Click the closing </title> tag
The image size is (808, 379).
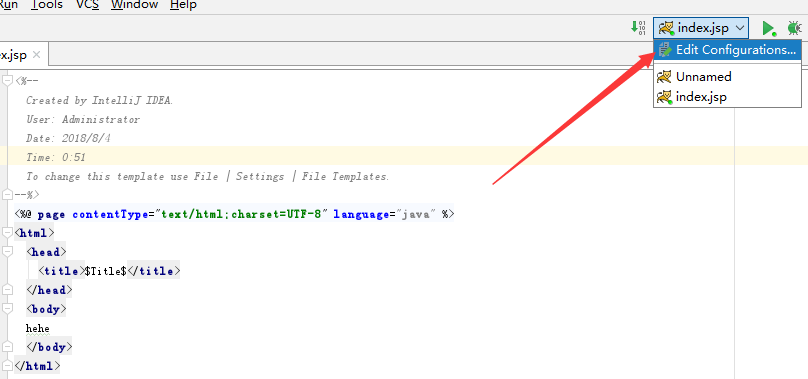tap(154, 271)
